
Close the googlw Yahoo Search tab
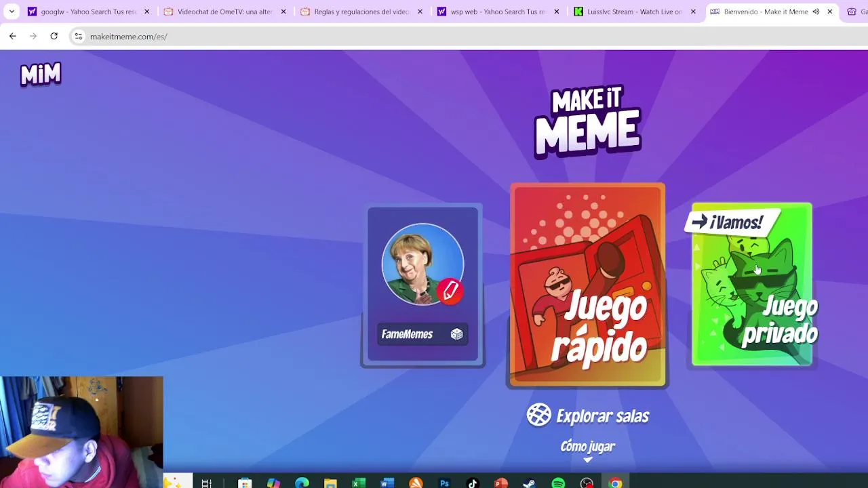tap(146, 12)
